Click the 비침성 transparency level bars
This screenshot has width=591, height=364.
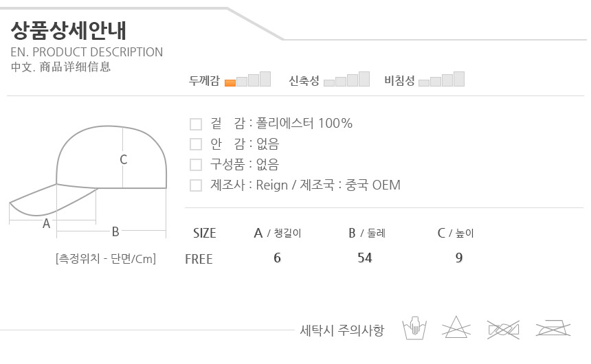pyautogui.click(x=441, y=79)
